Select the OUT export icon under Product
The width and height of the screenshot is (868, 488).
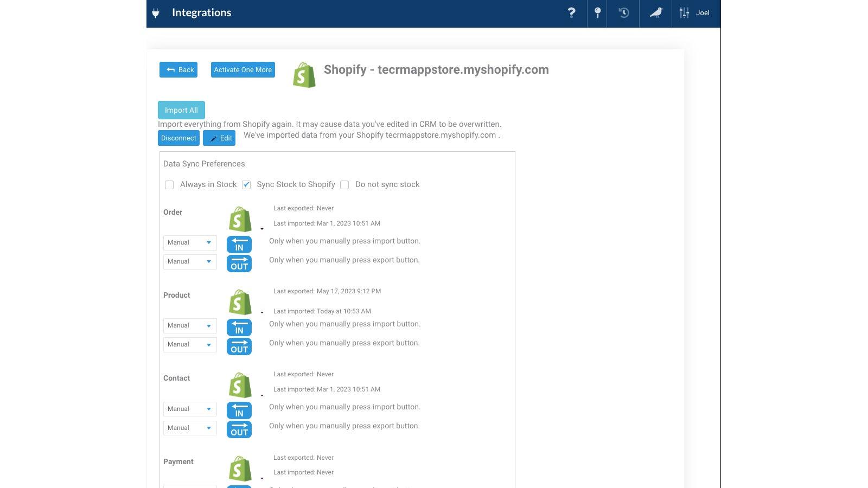(x=239, y=346)
